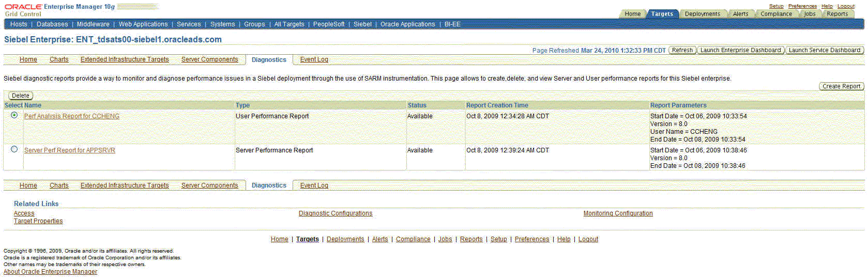Screen dimensions: 868x280
Task: Open the Deployments main tab
Action: tap(702, 14)
